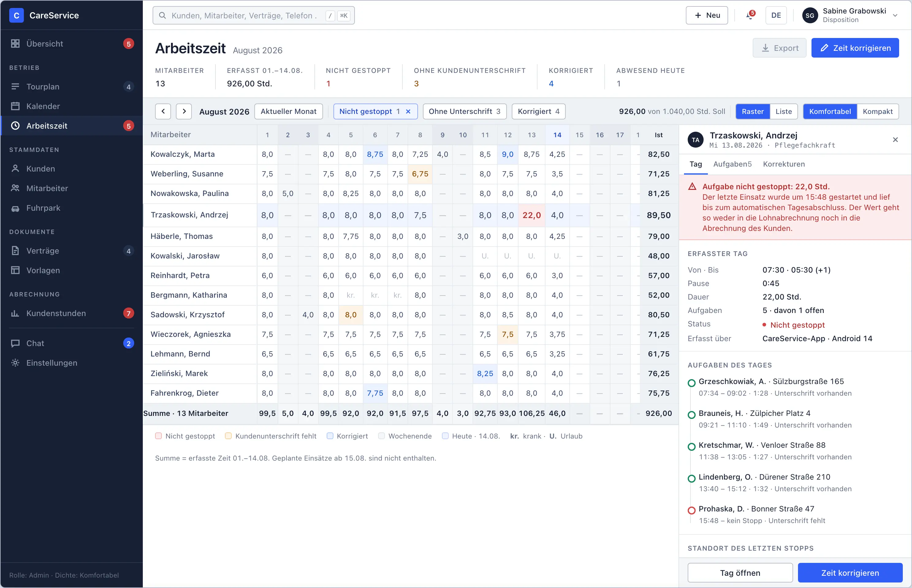Viewport: 912px width, 588px height.
Task: Click Kundenunterschrift fehlt legend swatch
Action: [x=228, y=436]
